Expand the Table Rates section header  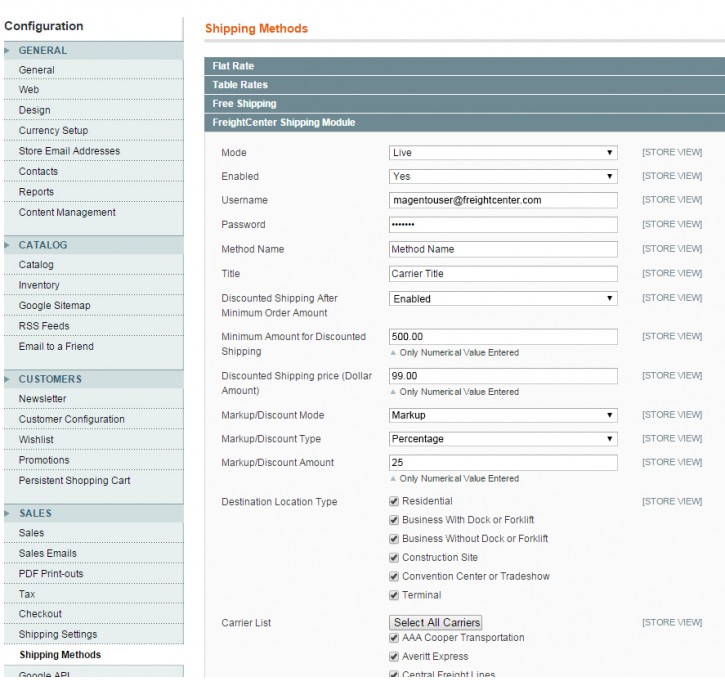point(239,85)
